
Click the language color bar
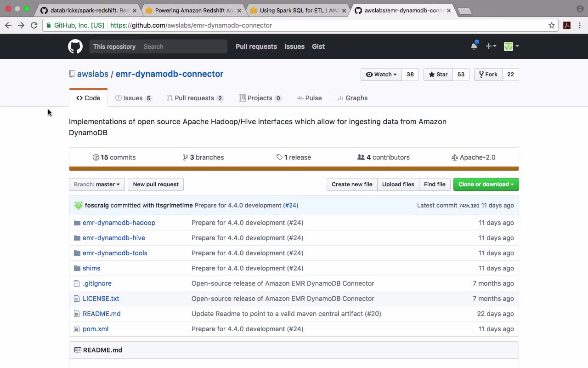point(294,169)
